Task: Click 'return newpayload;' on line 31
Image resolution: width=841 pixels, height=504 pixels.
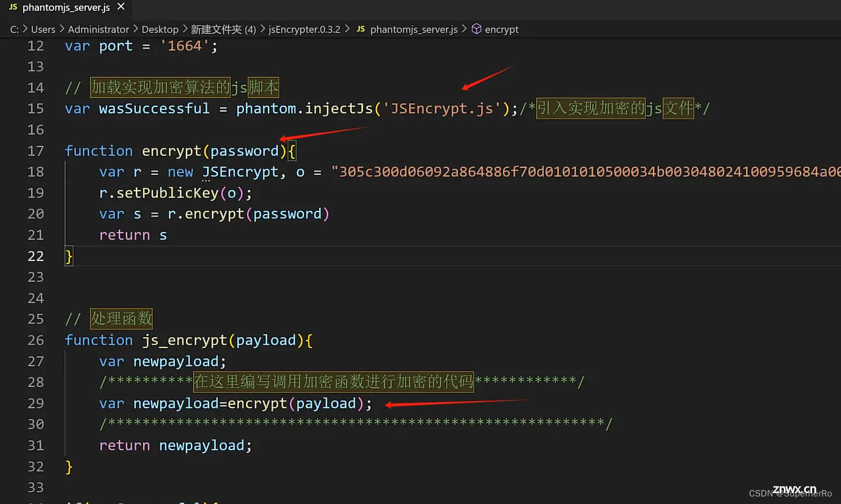Action: [176, 446]
